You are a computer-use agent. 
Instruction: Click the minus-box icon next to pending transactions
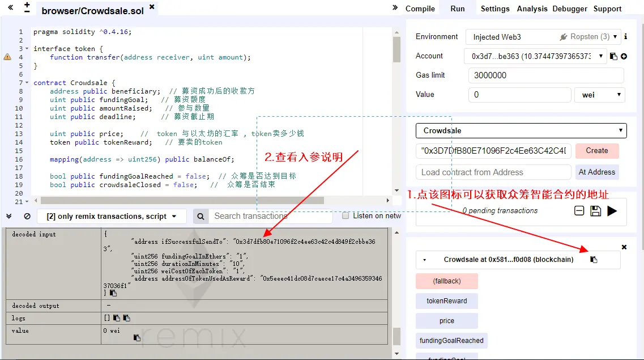pos(579,211)
